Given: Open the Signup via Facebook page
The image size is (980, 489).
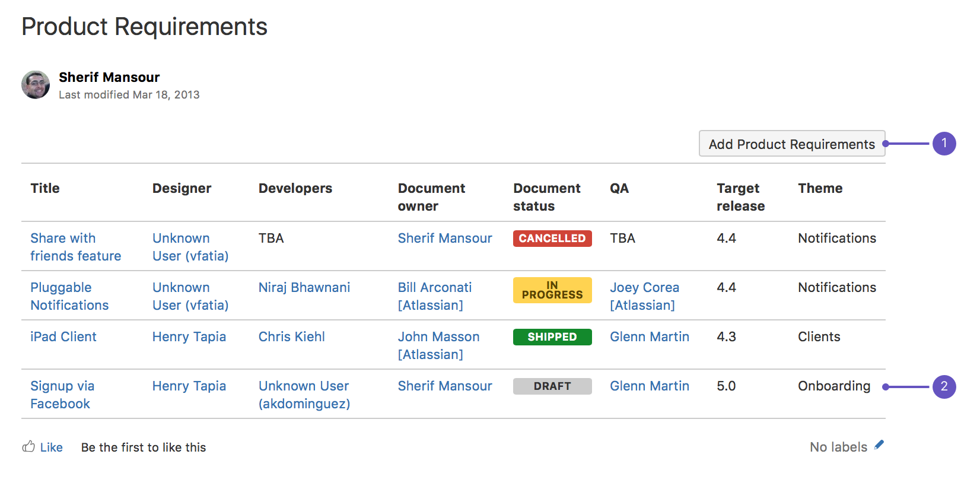Looking at the screenshot, I should click(x=62, y=395).
